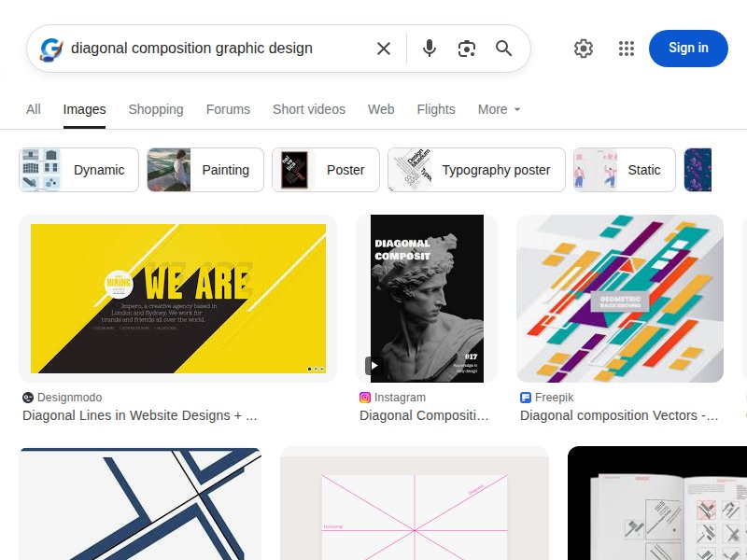Screen dimensions: 747x560
Task: Click the Instagram icon below the statue image
Action: [365, 398]
